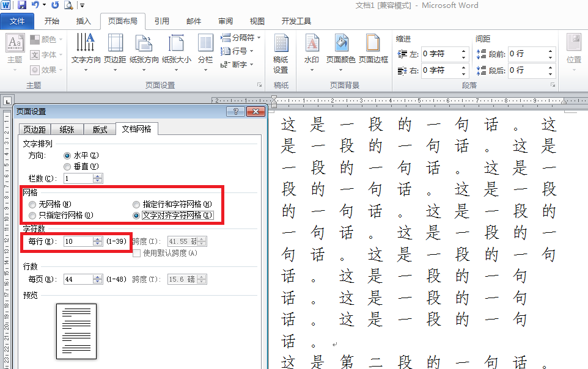This screenshot has width=588, height=369.
Task: Increase the 栏数 columns spinner
Action: (x=98, y=176)
